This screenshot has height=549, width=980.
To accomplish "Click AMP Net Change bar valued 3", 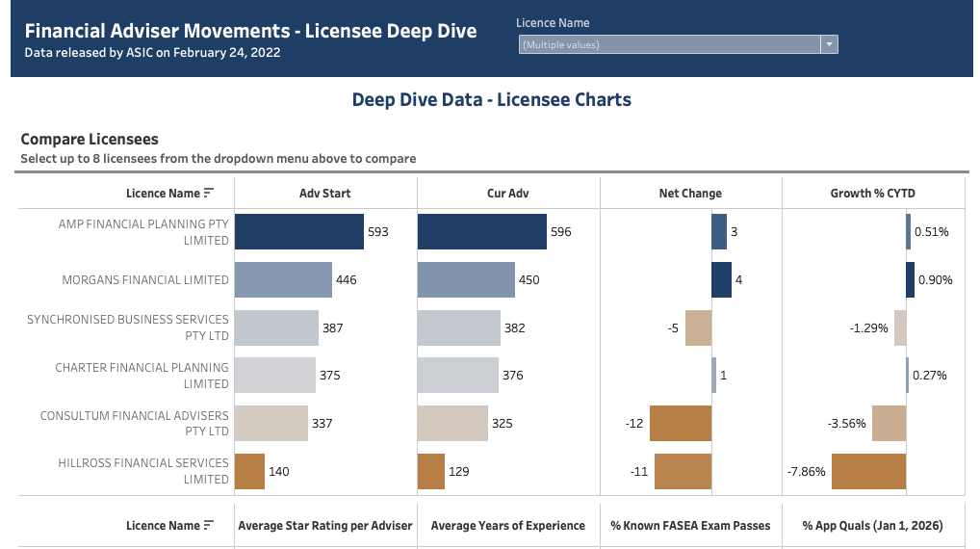I will (x=719, y=232).
